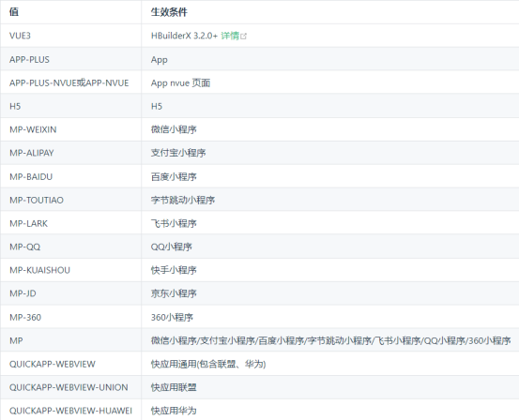Click the external link icon next to 详情
Screen dimensions: 519x420
tap(244, 36)
